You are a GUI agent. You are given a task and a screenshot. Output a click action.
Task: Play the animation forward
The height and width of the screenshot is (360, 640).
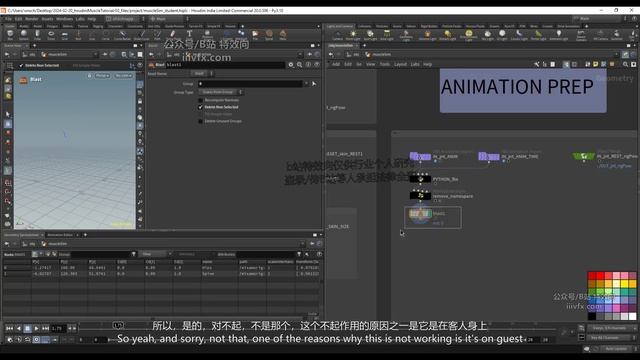pyautogui.click(x=36, y=328)
